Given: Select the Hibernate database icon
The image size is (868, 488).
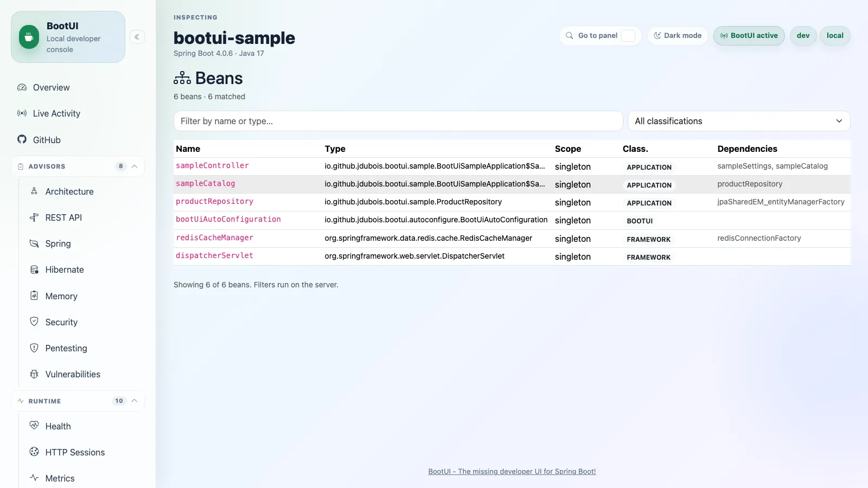Looking at the screenshot, I should click(34, 269).
